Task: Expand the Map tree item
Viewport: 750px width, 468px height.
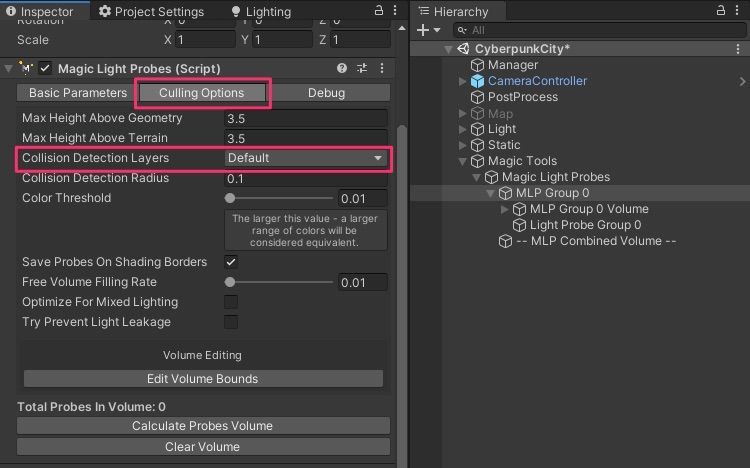Action: 462,113
